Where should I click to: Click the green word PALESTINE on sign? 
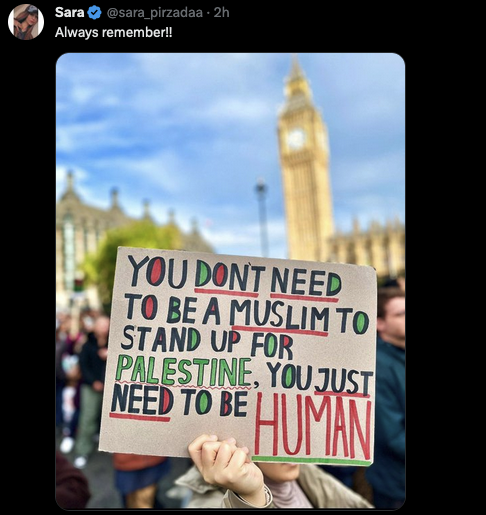183,371
